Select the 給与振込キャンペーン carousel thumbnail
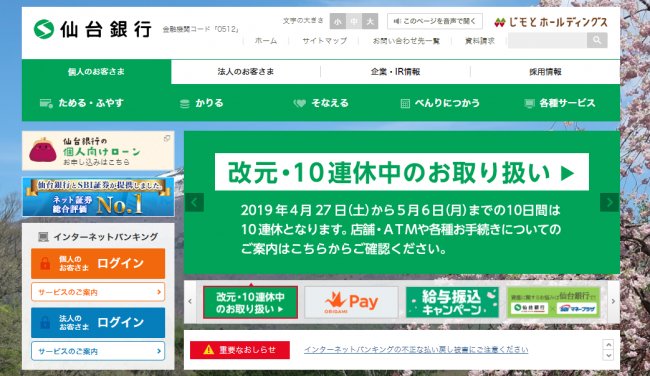The width and height of the screenshot is (650, 376). (452, 302)
